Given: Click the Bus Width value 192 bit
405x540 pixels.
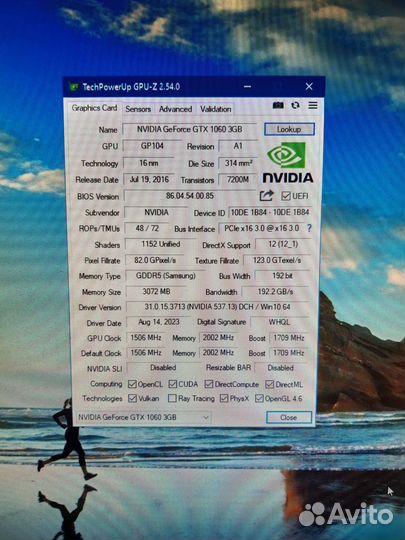Looking at the screenshot, I should click(283, 276).
